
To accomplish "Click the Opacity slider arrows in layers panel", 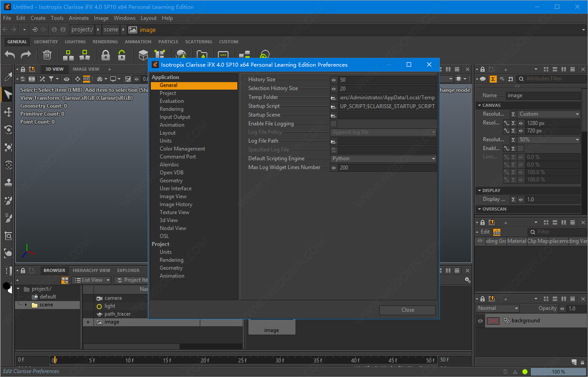I will pyautogui.click(x=563, y=309).
